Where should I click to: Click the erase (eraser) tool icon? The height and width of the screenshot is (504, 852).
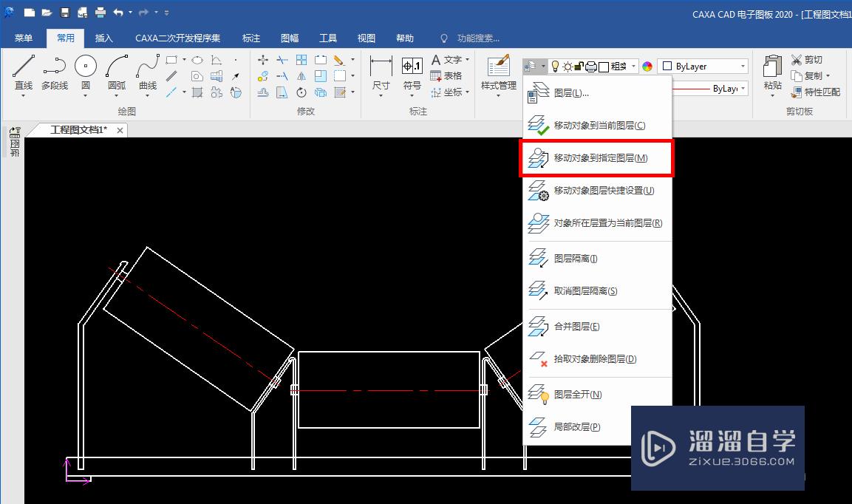pyautogui.click(x=339, y=60)
